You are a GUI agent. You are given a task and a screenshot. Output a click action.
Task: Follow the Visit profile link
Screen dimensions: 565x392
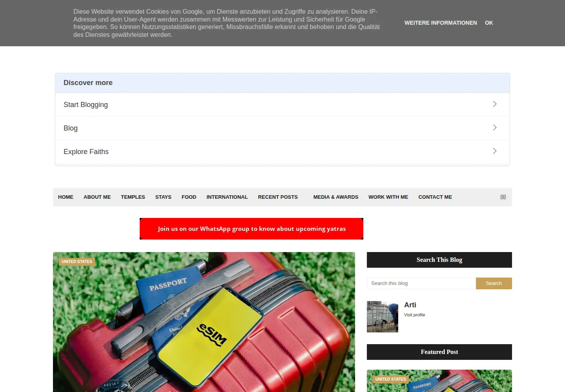click(414, 315)
